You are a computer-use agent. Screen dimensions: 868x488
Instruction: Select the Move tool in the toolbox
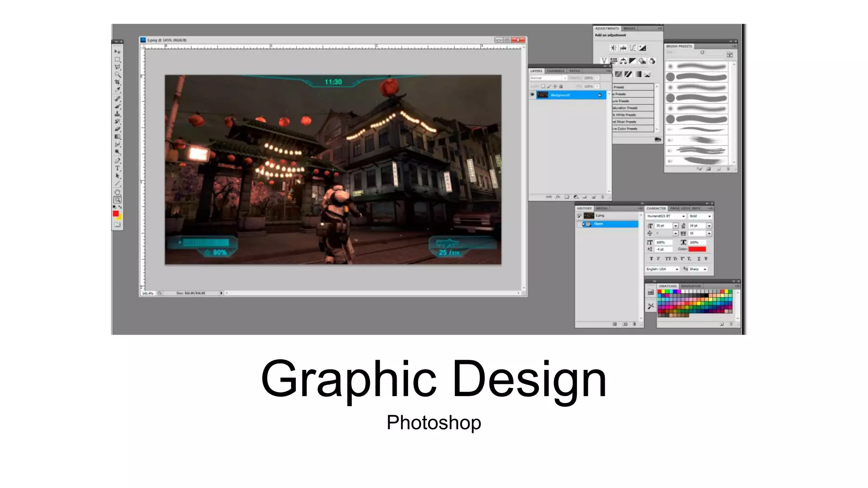pyautogui.click(x=117, y=52)
